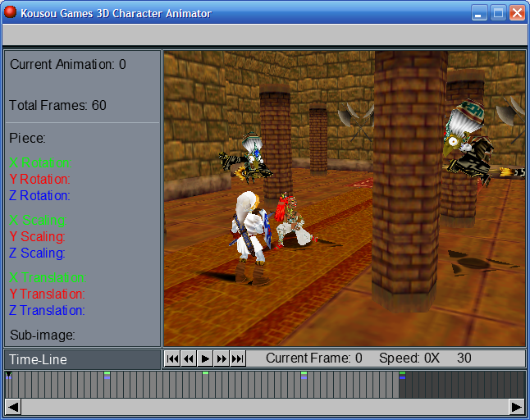Select the Z Rotation field
This screenshot has height=420, width=530.
click(x=39, y=195)
